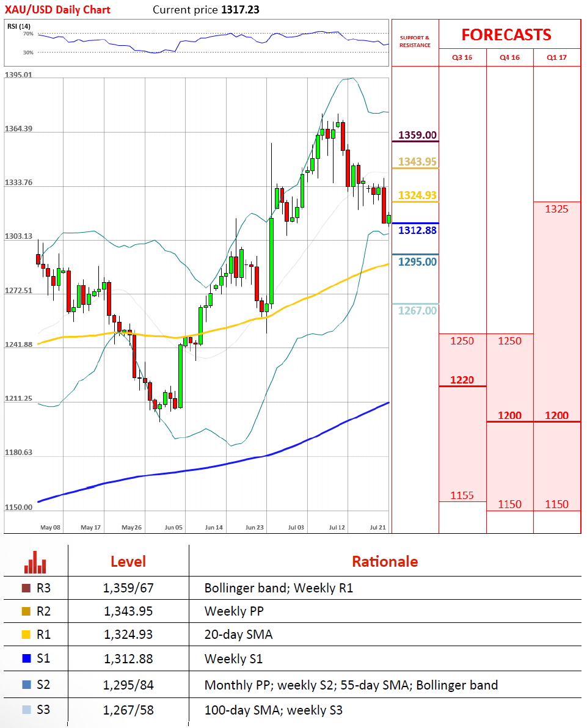Click the XAU/USD Daily Chart title

tap(57, 10)
